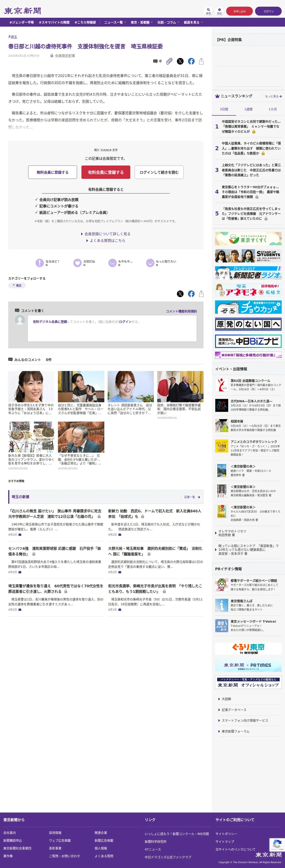
Task: Click the Tokyo Shimbun header logo
Action: (x=22, y=11)
